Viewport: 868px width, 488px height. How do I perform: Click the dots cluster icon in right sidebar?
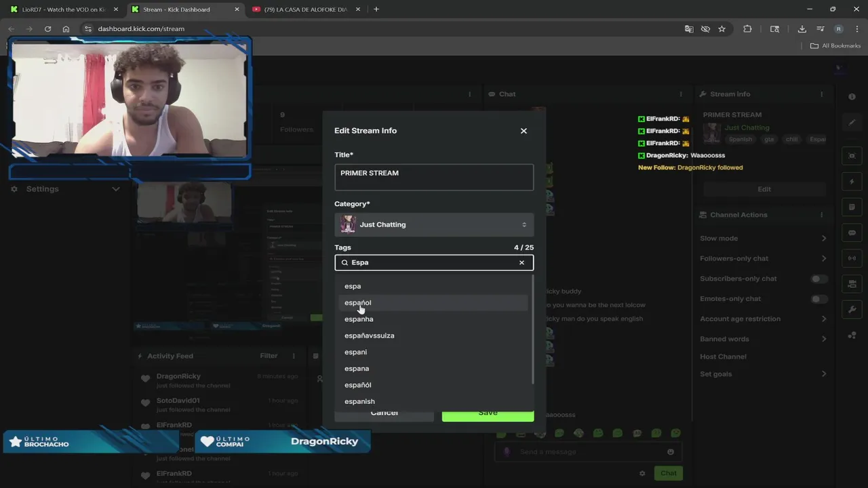[x=852, y=335]
